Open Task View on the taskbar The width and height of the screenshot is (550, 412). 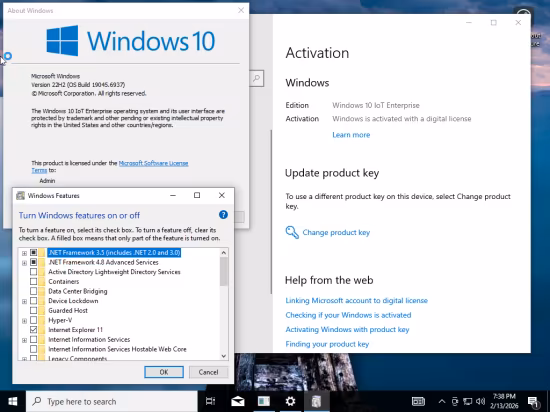click(x=210, y=401)
